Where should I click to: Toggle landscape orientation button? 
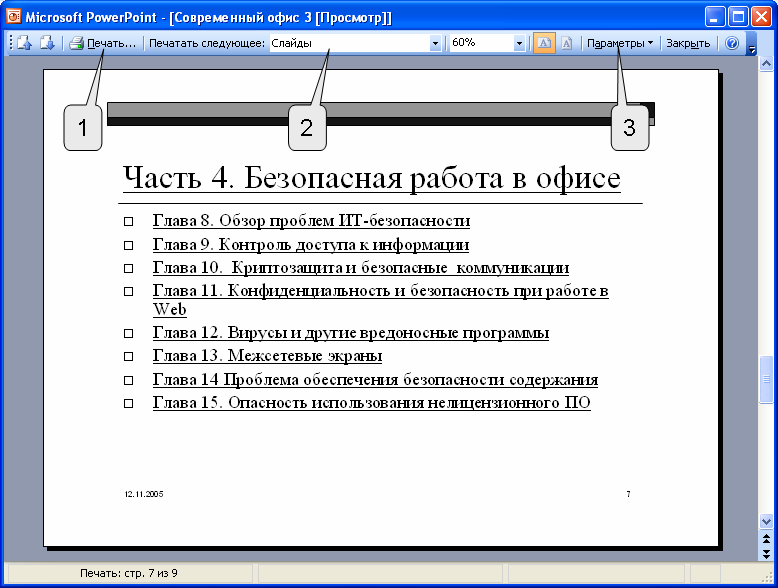[x=544, y=43]
